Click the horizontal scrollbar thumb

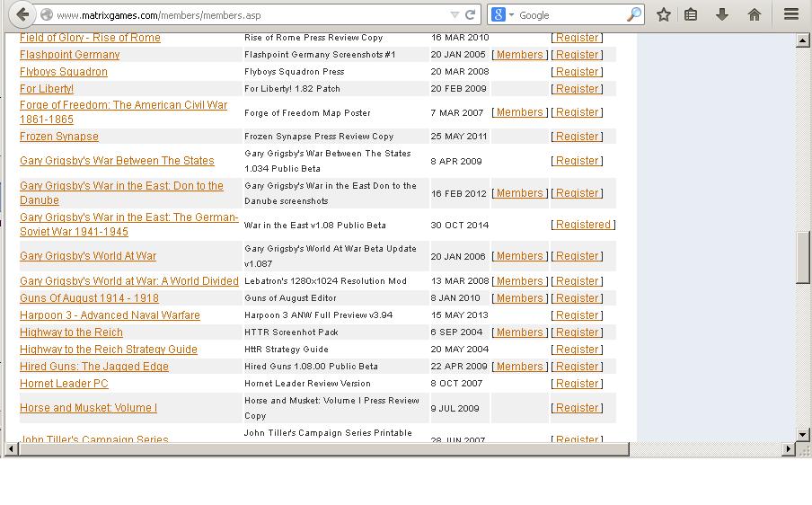323,449
